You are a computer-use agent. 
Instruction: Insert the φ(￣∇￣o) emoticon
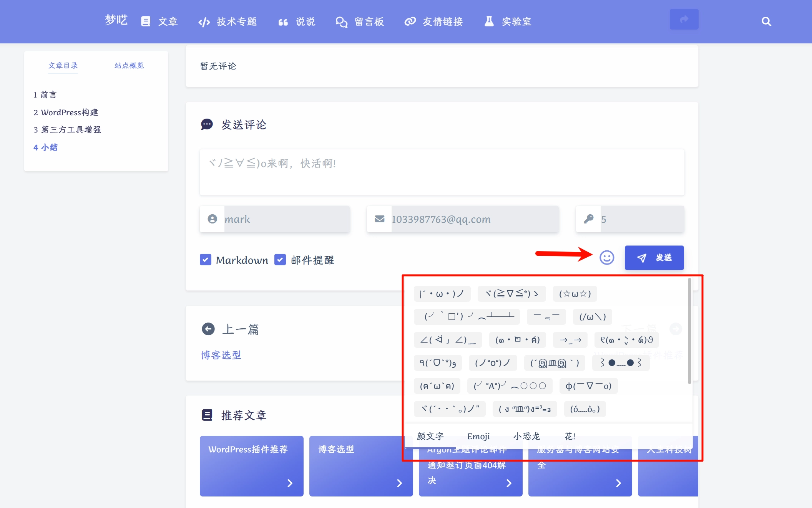tap(588, 386)
